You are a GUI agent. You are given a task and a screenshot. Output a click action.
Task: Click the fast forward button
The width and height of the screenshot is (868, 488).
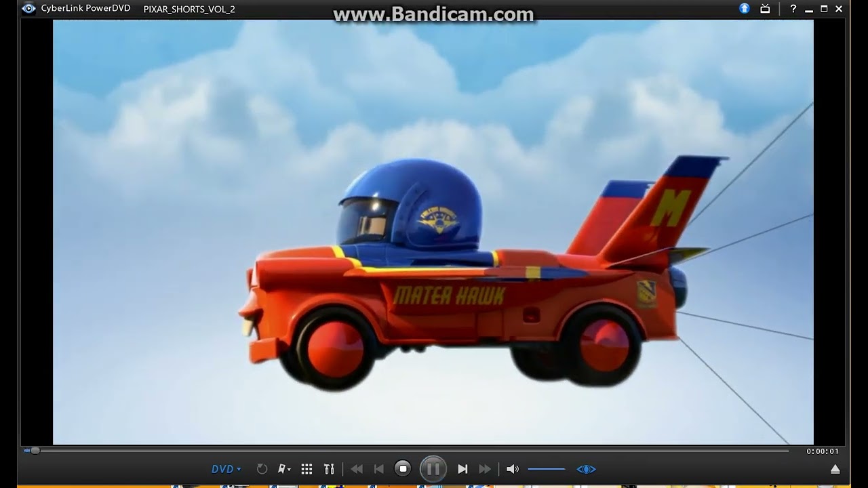click(x=485, y=469)
